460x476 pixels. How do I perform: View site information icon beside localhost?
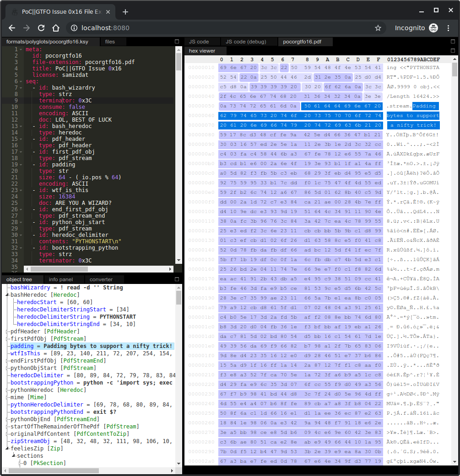[74, 28]
